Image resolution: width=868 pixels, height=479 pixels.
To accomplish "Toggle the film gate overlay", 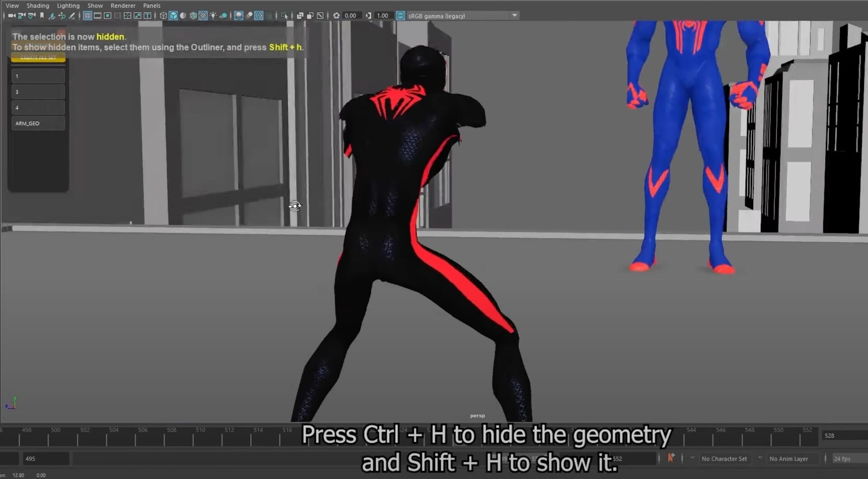I will coord(98,16).
